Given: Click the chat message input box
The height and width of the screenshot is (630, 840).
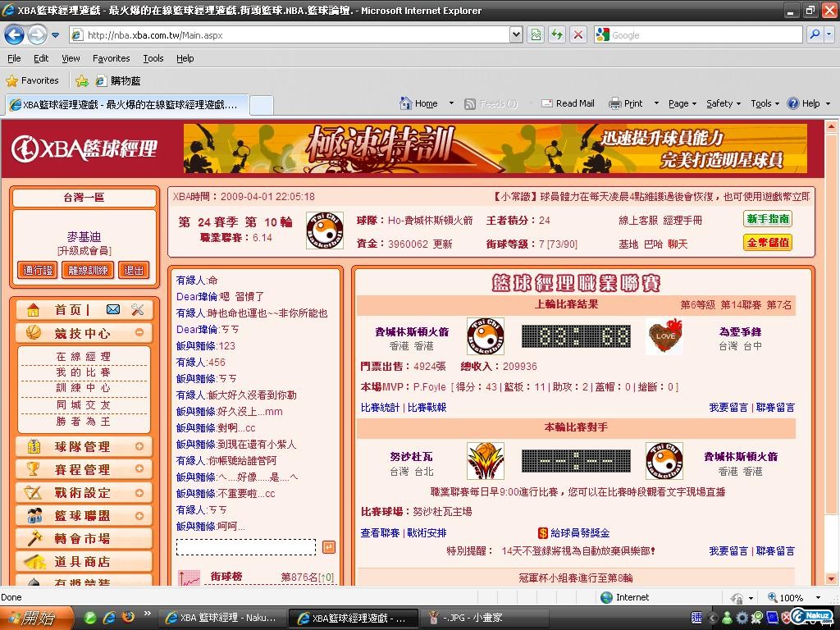Looking at the screenshot, I should point(246,547).
